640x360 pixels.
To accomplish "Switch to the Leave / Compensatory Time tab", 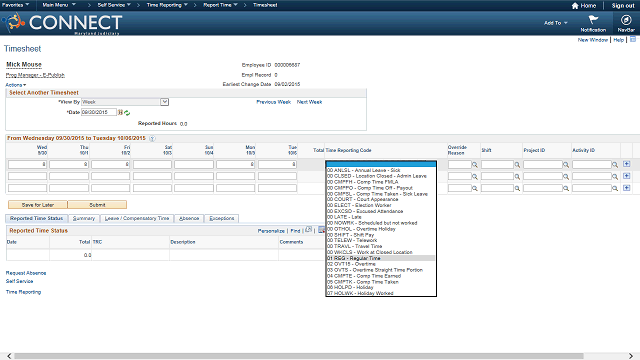I will click(137, 218).
